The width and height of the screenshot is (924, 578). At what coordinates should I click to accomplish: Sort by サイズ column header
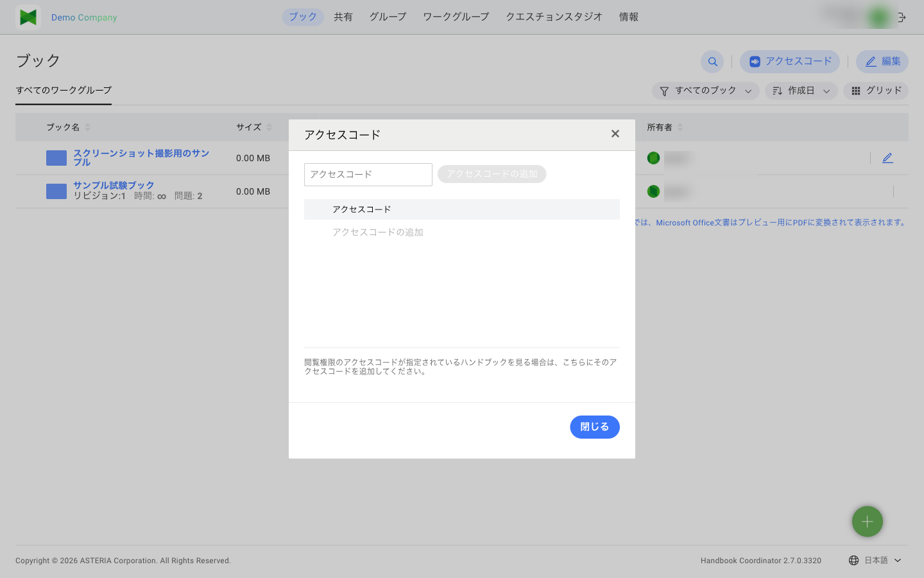pos(254,127)
